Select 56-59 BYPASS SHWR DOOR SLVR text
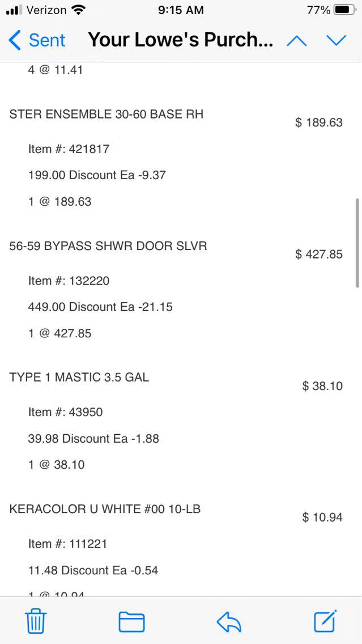The image size is (362, 644). (x=108, y=245)
